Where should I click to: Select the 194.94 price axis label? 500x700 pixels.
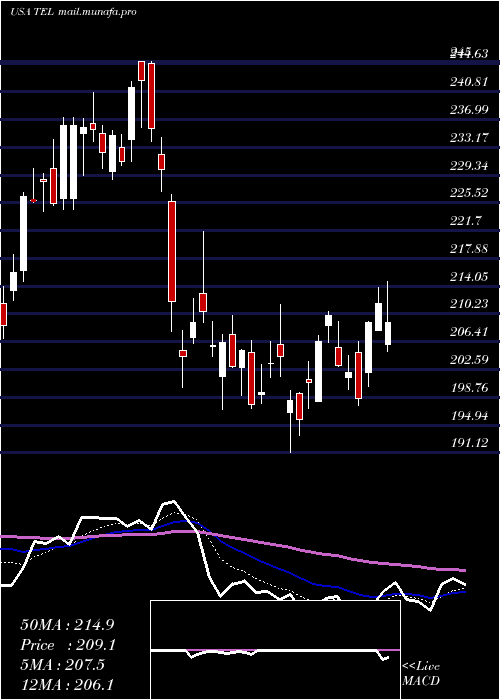tap(469, 416)
